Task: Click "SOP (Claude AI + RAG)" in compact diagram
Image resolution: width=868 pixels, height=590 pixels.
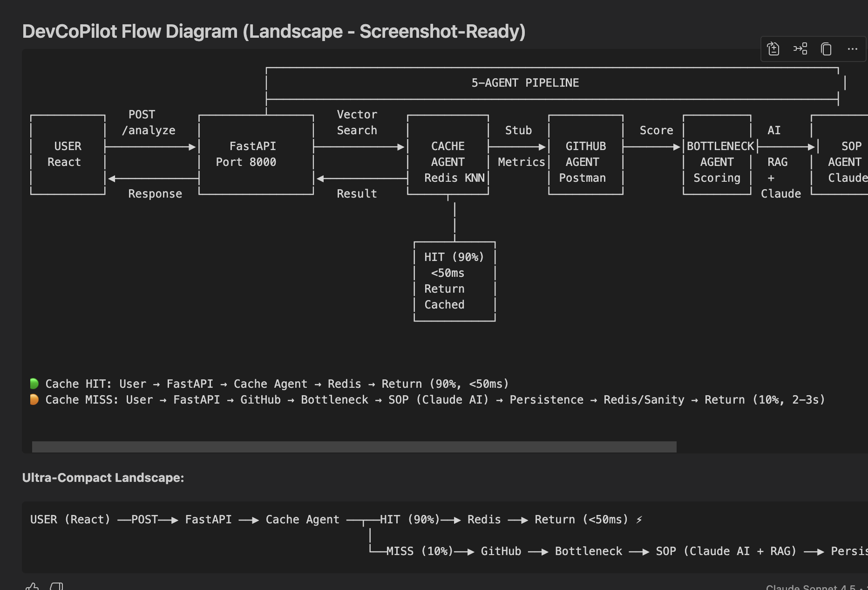Action: pos(726,551)
